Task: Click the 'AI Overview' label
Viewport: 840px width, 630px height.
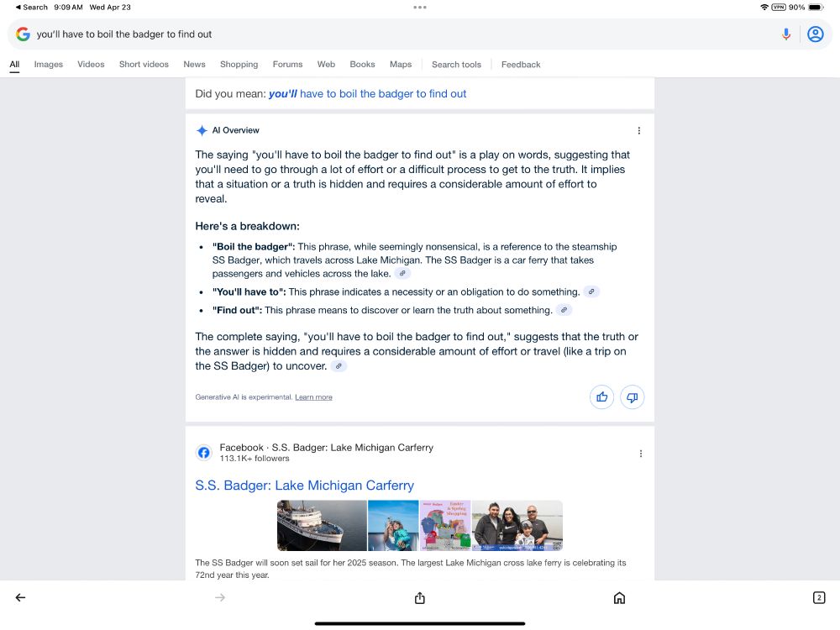Action: (236, 130)
